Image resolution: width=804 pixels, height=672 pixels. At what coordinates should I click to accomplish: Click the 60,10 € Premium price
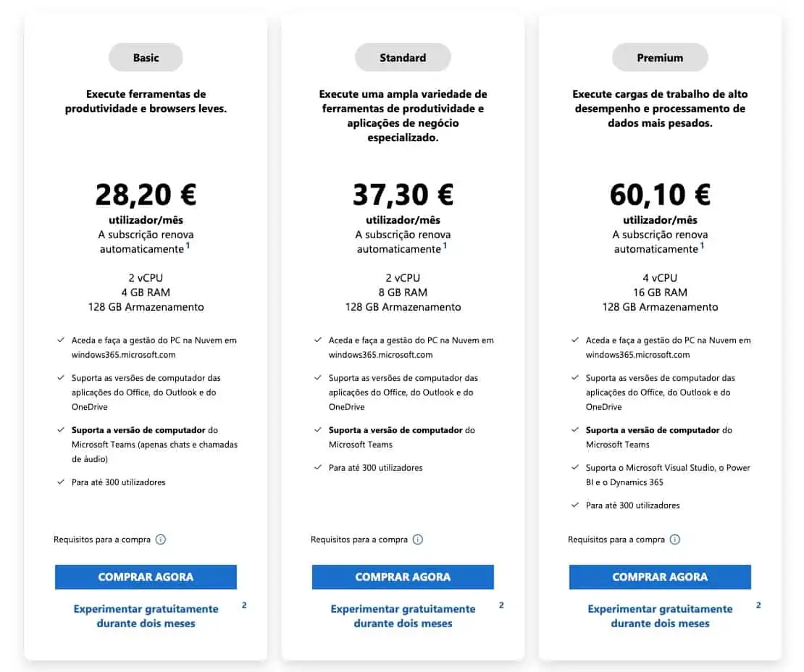[x=660, y=195]
